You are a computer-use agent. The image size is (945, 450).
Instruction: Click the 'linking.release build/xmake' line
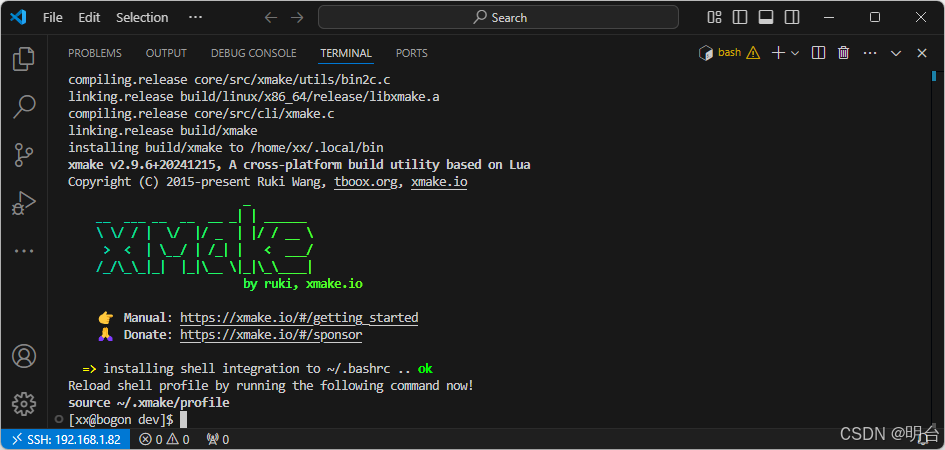[x=163, y=131]
